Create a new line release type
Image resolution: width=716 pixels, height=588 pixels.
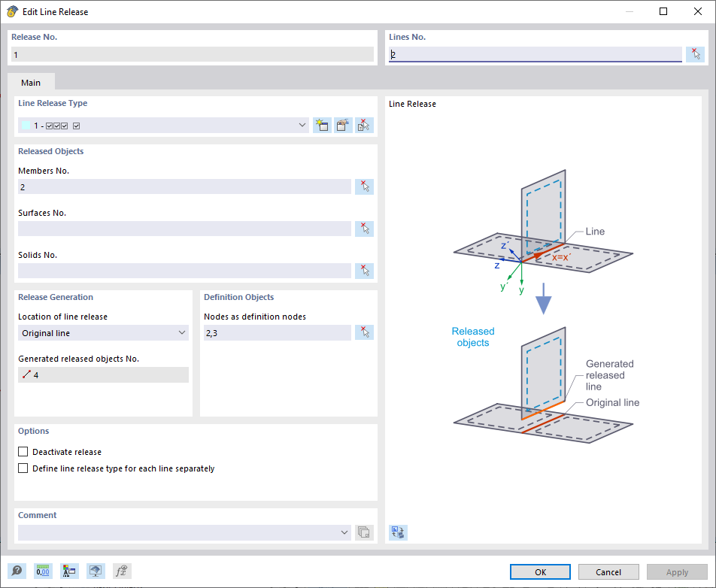(x=322, y=125)
